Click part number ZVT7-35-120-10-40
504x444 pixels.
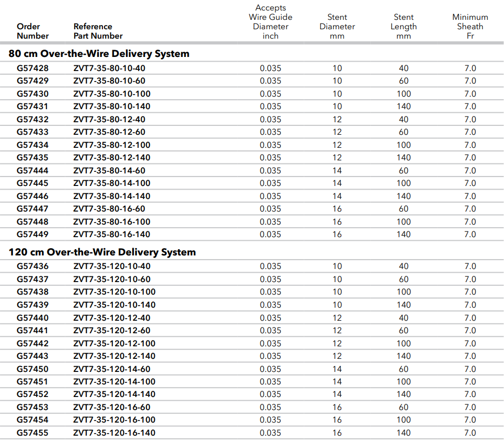(x=111, y=266)
